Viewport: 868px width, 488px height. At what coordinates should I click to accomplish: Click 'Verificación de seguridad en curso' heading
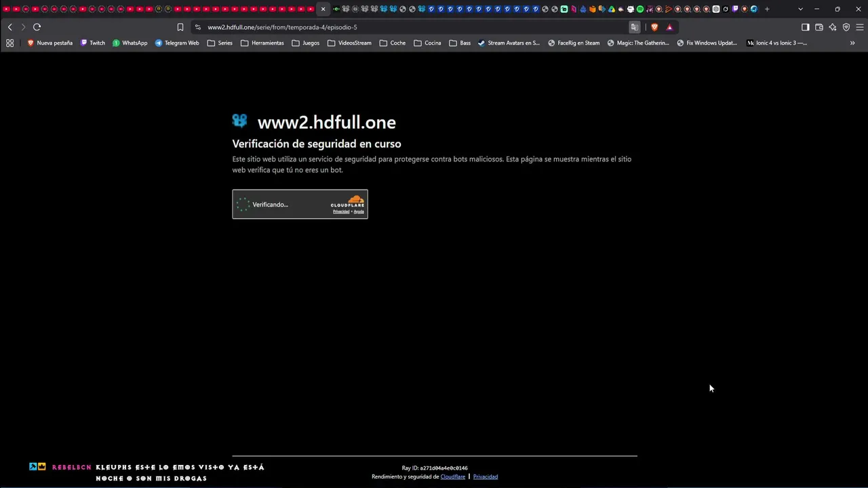317,144
